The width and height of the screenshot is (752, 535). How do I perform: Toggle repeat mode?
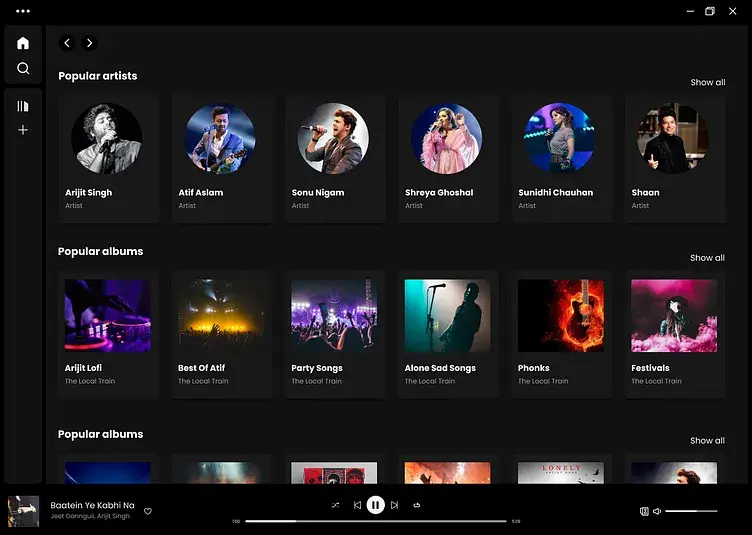pyautogui.click(x=416, y=505)
